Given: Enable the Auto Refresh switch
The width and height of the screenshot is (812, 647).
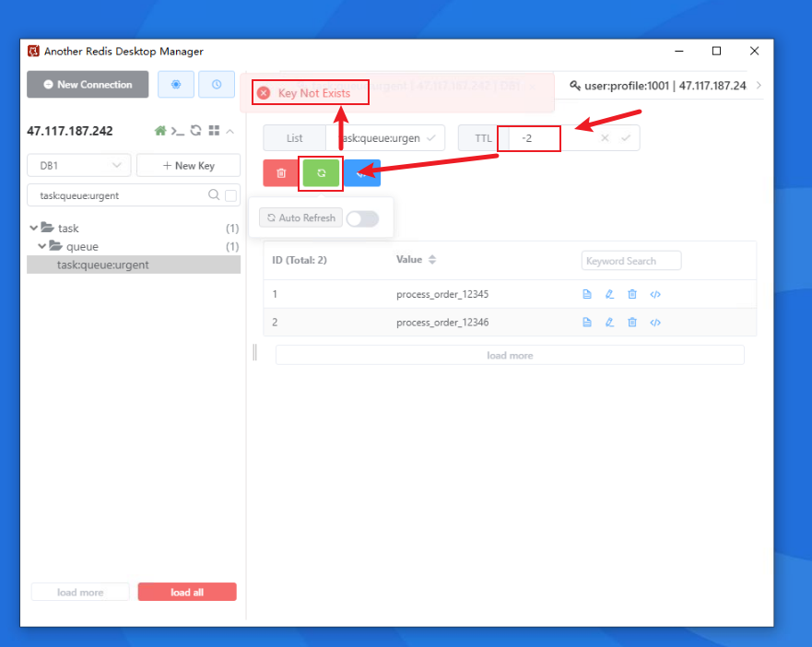Looking at the screenshot, I should pyautogui.click(x=362, y=218).
